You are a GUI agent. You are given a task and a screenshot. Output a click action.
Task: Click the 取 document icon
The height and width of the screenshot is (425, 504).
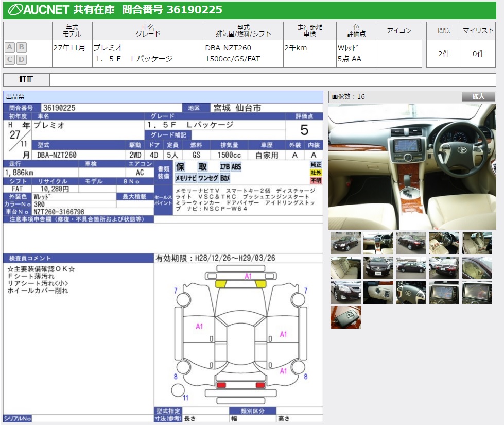203,167
